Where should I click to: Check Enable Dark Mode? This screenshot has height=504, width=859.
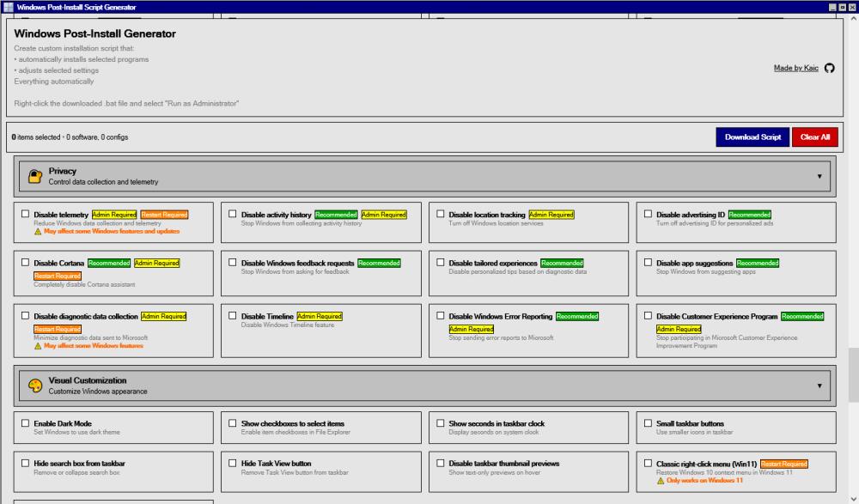pos(25,423)
